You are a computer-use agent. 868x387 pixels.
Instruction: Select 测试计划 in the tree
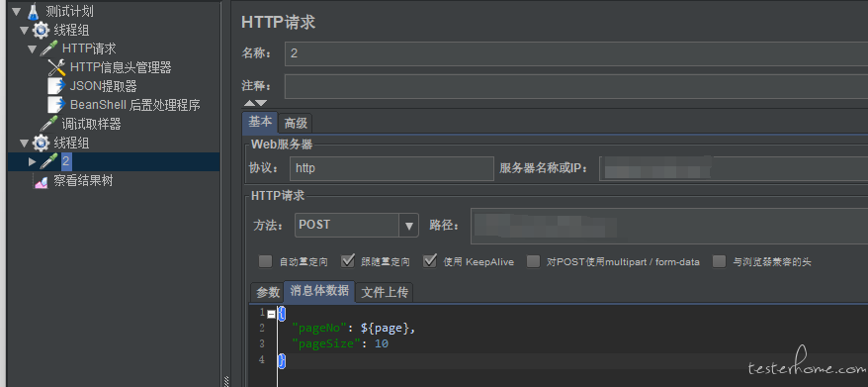tap(70, 11)
